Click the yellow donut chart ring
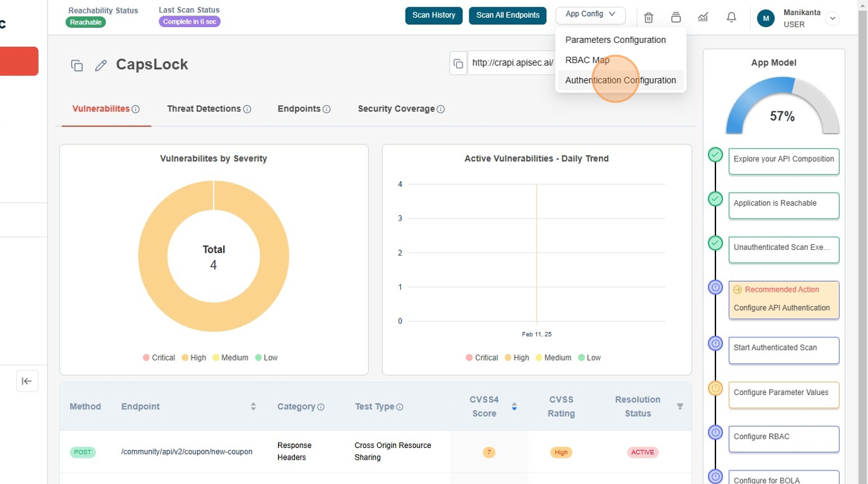The height and width of the screenshot is (484, 868). click(x=153, y=258)
